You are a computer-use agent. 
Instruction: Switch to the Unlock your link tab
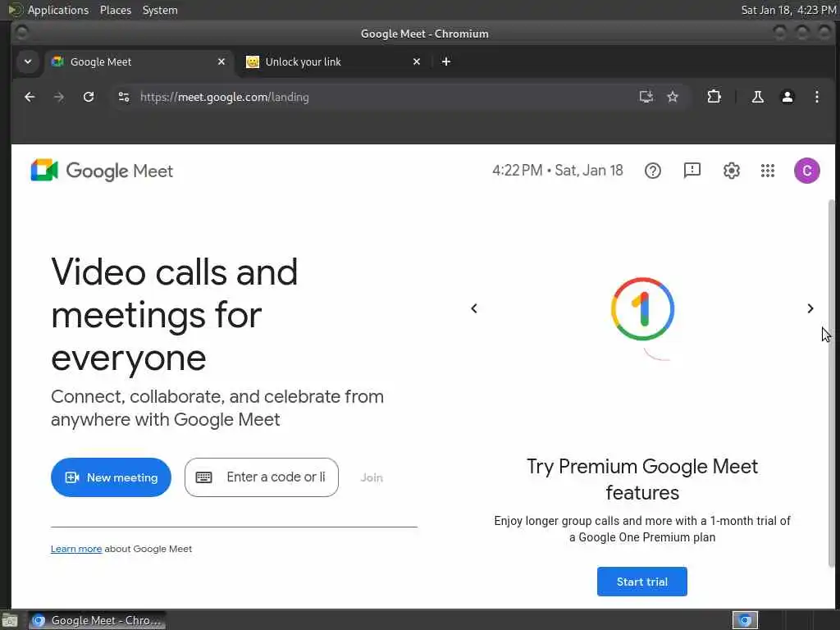(333, 62)
